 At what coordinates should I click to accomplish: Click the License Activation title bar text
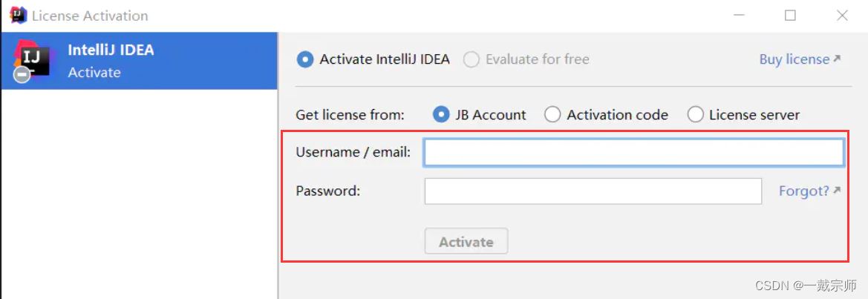click(90, 16)
